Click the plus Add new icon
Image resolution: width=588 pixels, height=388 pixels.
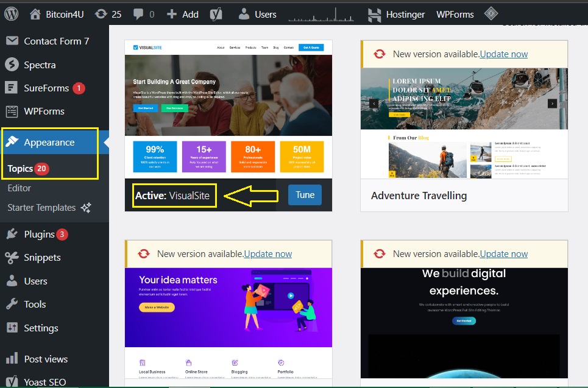point(172,14)
